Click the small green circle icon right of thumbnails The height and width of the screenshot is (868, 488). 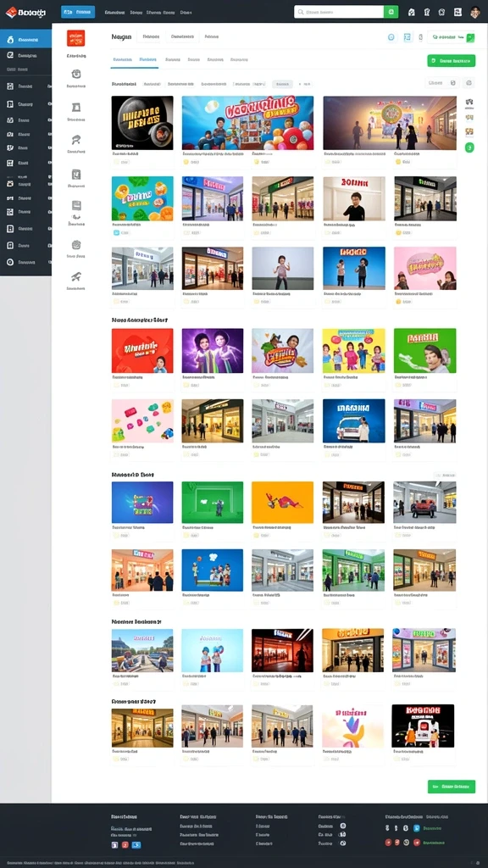pyautogui.click(x=469, y=147)
